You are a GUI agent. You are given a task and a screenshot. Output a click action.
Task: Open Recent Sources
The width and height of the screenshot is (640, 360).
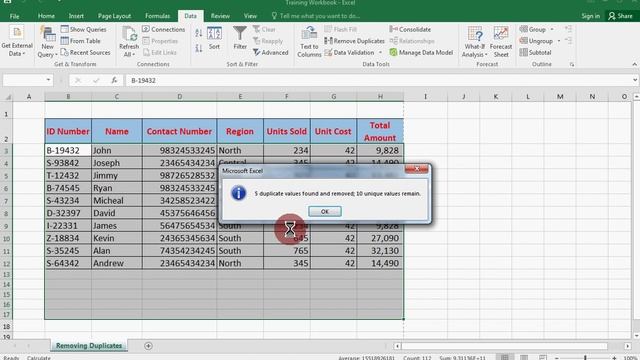[85, 52]
